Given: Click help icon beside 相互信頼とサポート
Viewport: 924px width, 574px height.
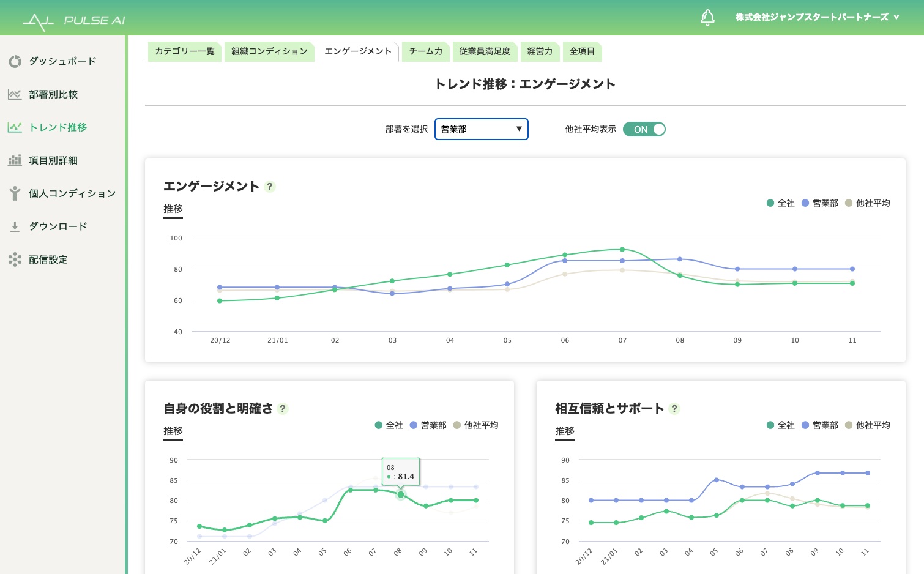Looking at the screenshot, I should 674,409.
